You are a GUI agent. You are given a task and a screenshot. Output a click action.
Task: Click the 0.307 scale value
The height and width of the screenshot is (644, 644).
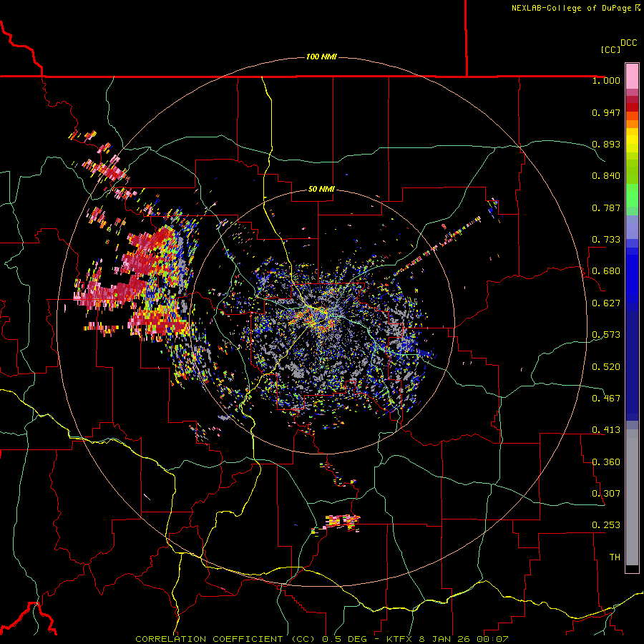click(x=606, y=494)
